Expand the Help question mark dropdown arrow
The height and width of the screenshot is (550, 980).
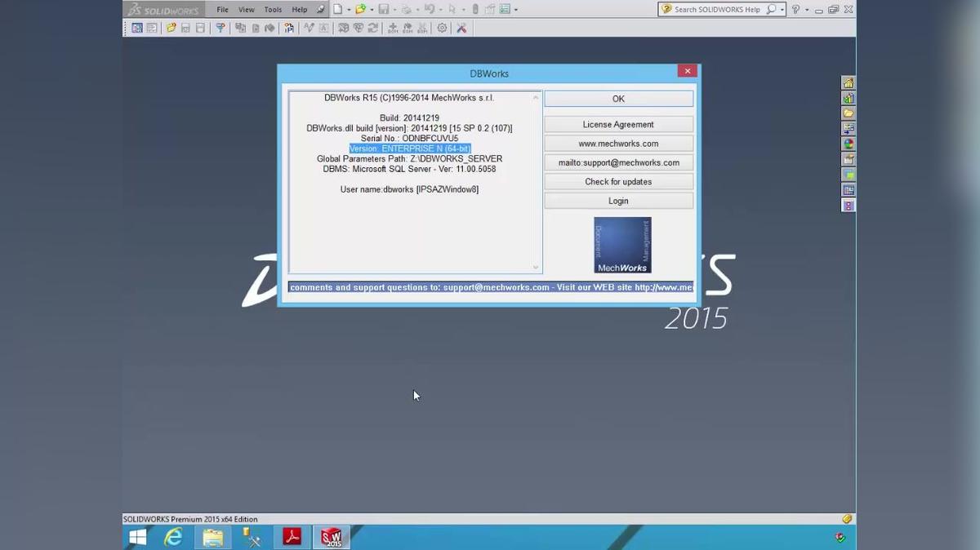click(807, 11)
